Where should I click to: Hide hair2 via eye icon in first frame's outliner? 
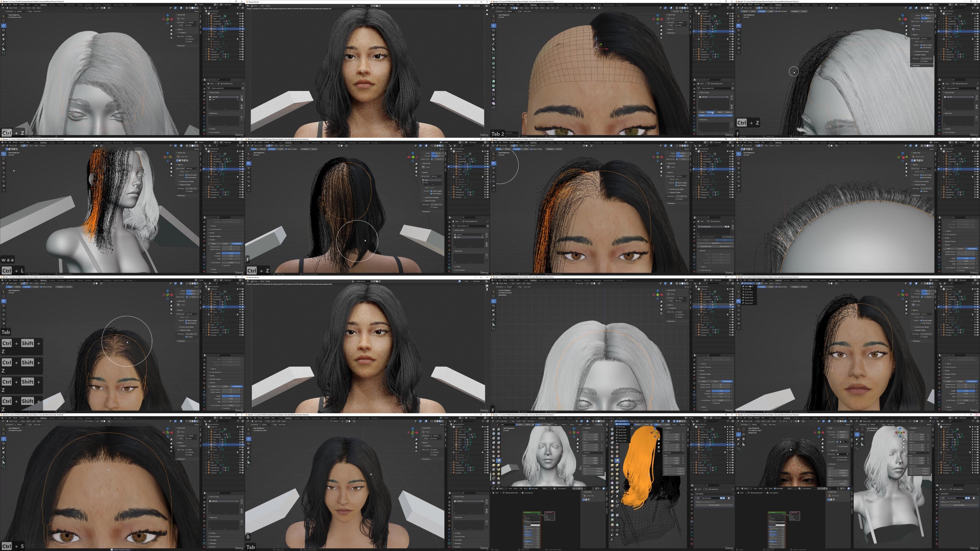pyautogui.click(x=240, y=31)
